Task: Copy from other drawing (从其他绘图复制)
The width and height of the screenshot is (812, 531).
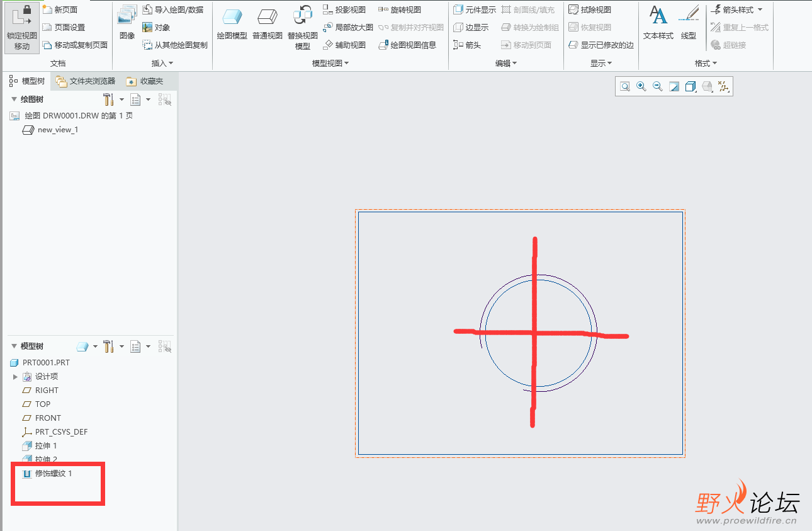Action: point(175,45)
